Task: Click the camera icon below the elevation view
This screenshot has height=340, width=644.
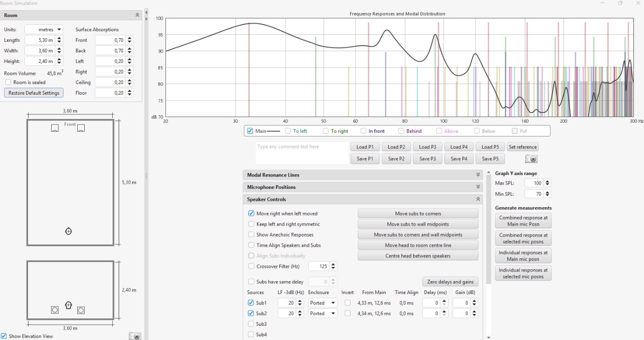Action: click(x=134, y=336)
